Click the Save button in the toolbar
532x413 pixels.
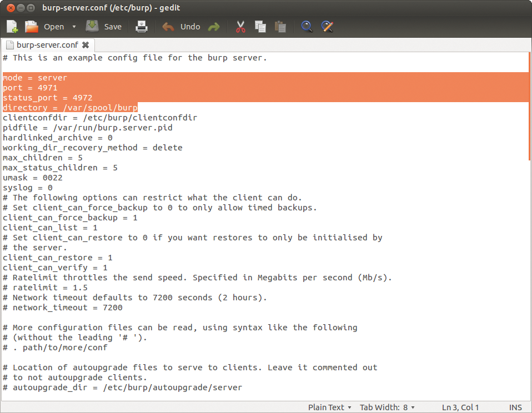coord(104,27)
